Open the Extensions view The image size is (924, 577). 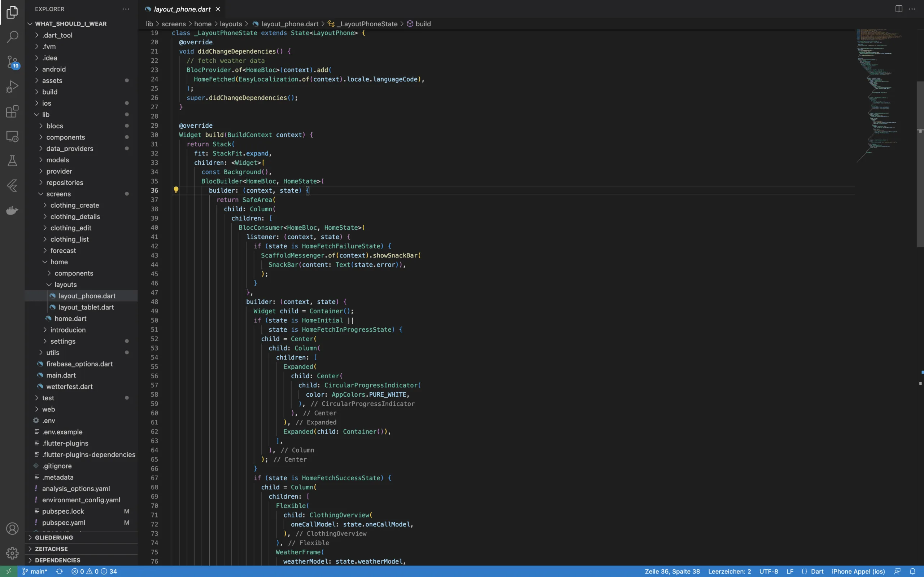12,111
